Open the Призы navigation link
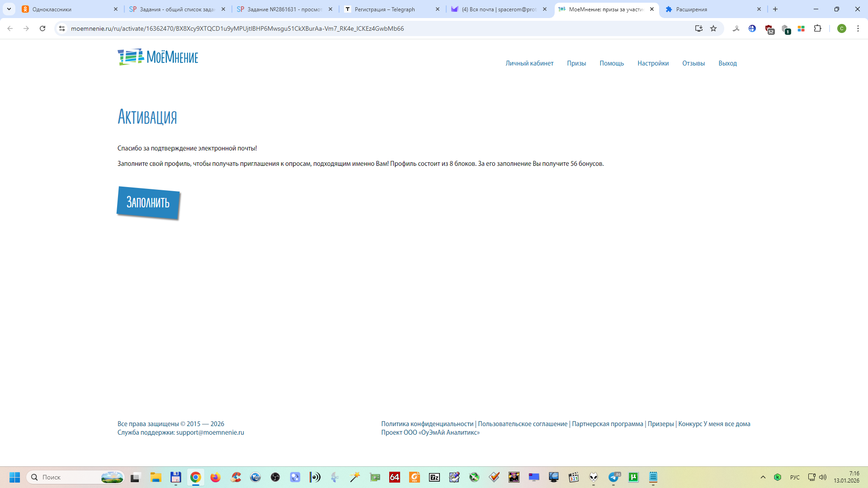 (576, 63)
